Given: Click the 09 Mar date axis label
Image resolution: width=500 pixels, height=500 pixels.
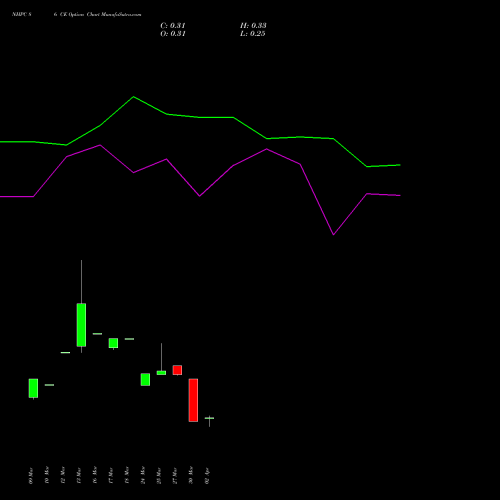Looking at the screenshot, I should (31, 476).
